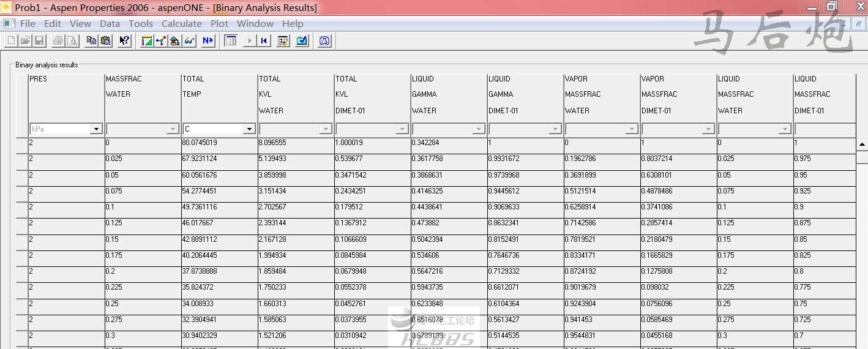Click the eyeglasses toolbar icon
This screenshot has width=868, height=349.
pyautogui.click(x=189, y=41)
